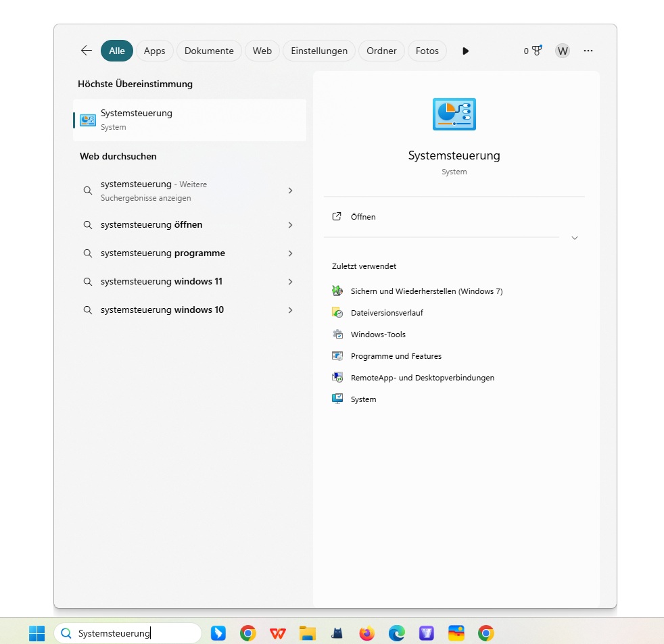Expand more actions with the chevron down

pos(575,238)
